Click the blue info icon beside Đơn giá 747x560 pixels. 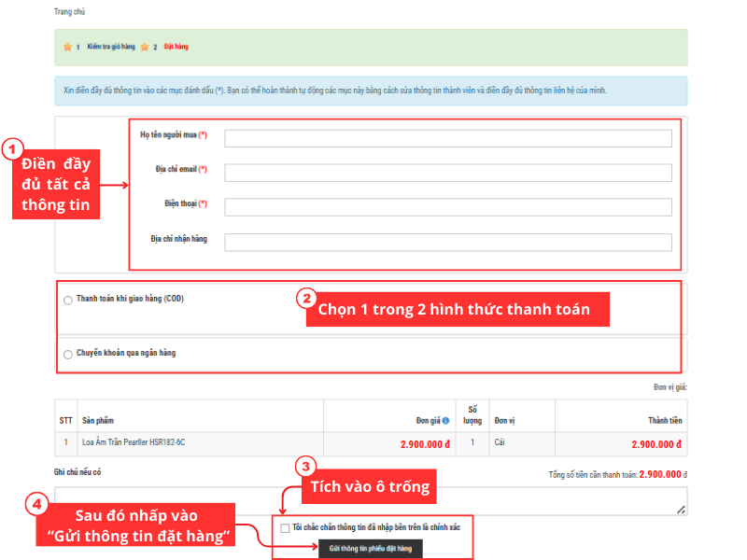pos(445,420)
